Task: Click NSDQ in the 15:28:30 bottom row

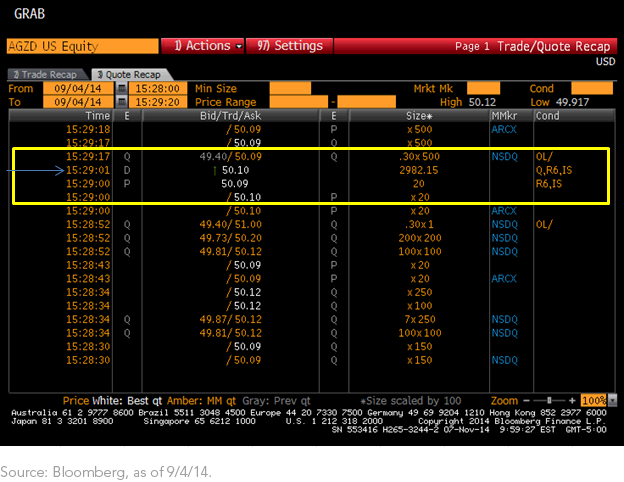Action: click(504, 360)
